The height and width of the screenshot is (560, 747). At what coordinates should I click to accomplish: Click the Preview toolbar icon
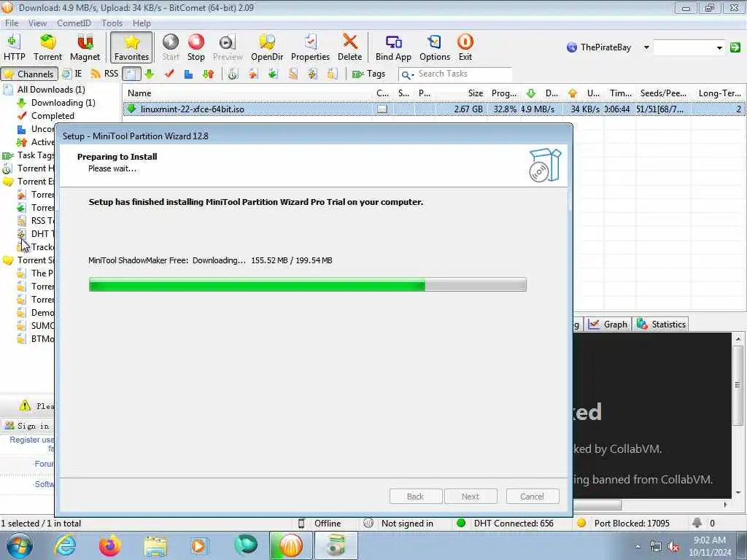(x=228, y=47)
